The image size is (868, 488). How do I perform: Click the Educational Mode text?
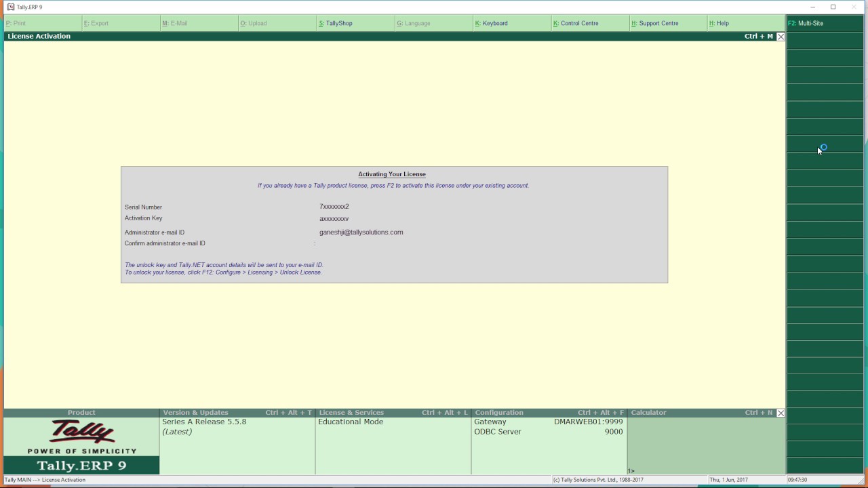(351, 422)
